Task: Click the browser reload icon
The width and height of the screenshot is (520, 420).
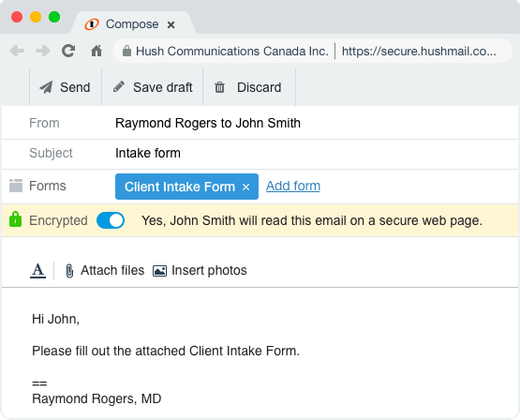Action: click(68, 51)
